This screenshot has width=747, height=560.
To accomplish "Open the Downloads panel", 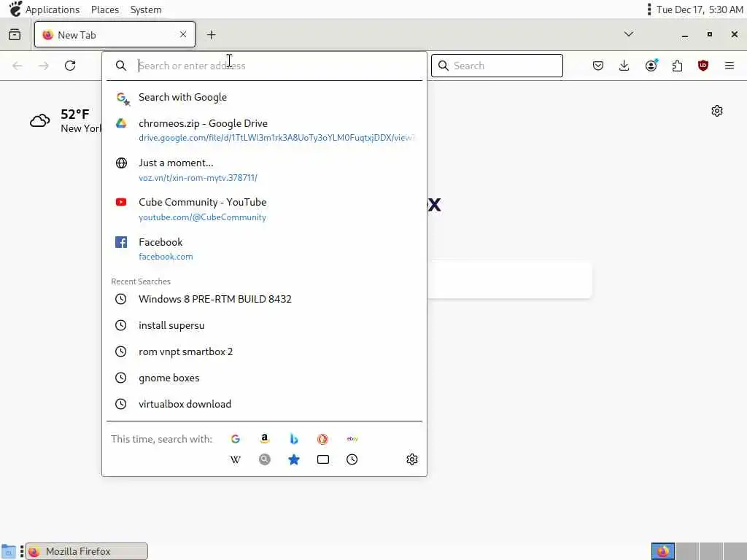I will click(624, 66).
